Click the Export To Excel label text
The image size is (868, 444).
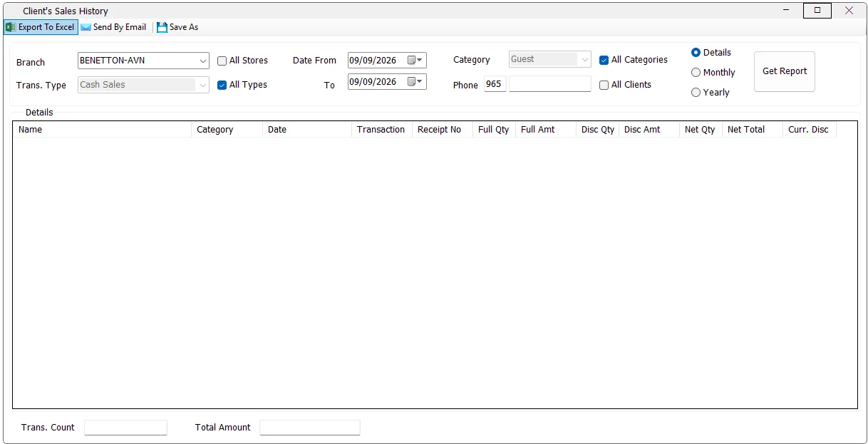[x=46, y=27]
